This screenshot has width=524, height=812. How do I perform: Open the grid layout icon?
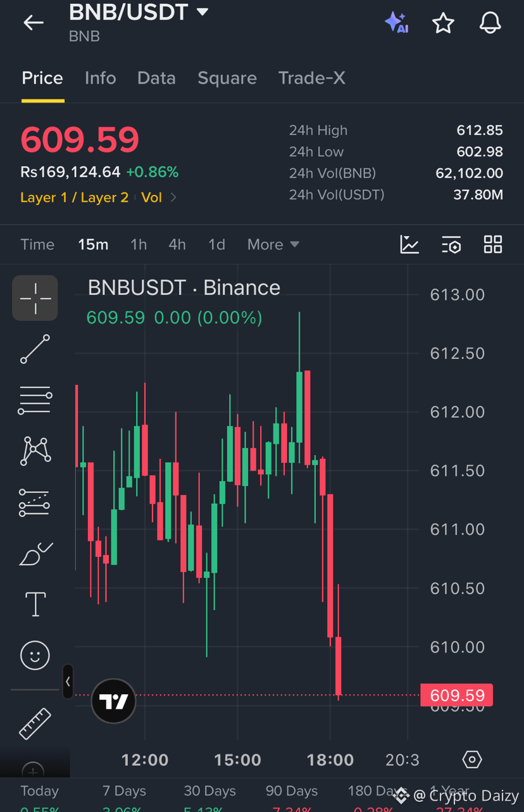[493, 244]
